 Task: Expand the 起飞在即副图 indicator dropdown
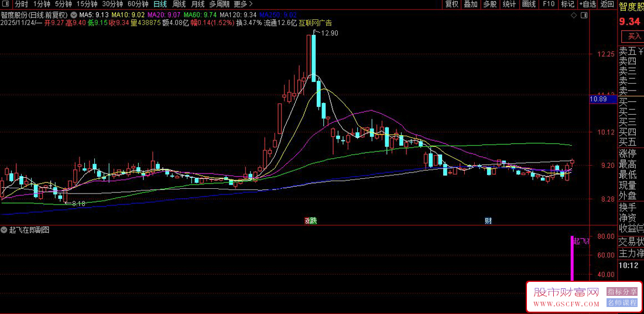pos(5,230)
